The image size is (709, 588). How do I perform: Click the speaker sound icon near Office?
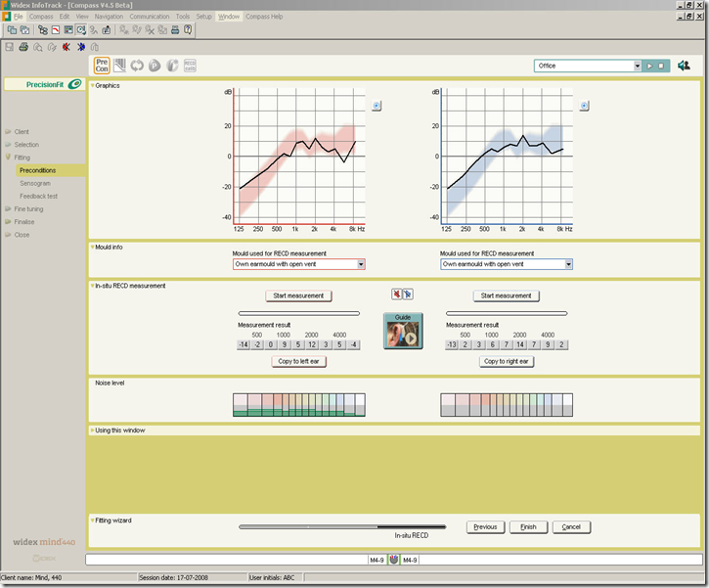tap(684, 66)
